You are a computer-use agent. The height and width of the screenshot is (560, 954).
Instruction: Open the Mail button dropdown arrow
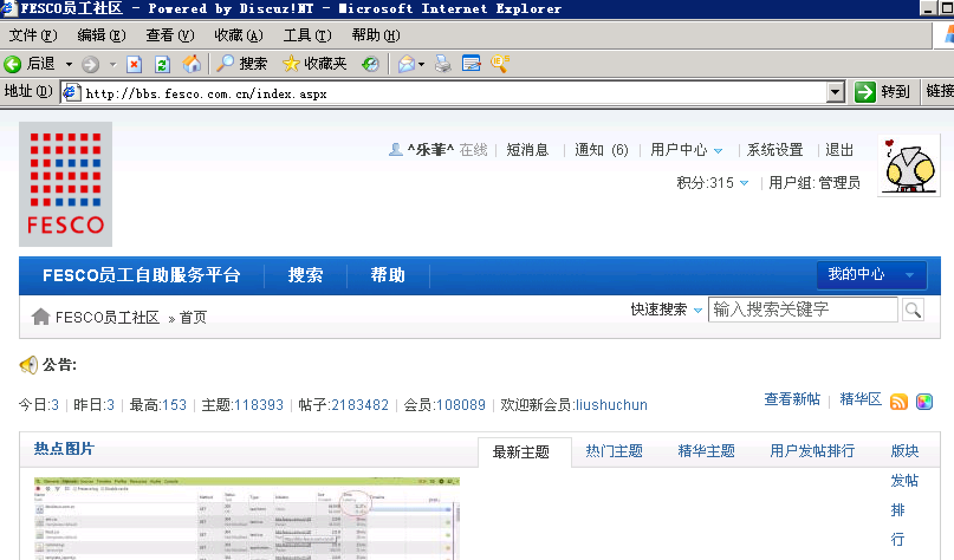pyautogui.click(x=421, y=64)
